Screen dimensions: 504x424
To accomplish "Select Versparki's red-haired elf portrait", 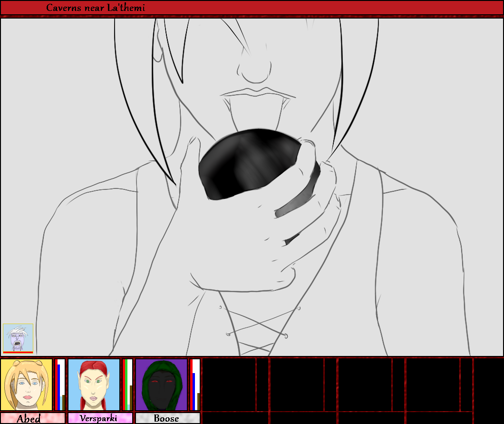I will [x=94, y=385].
